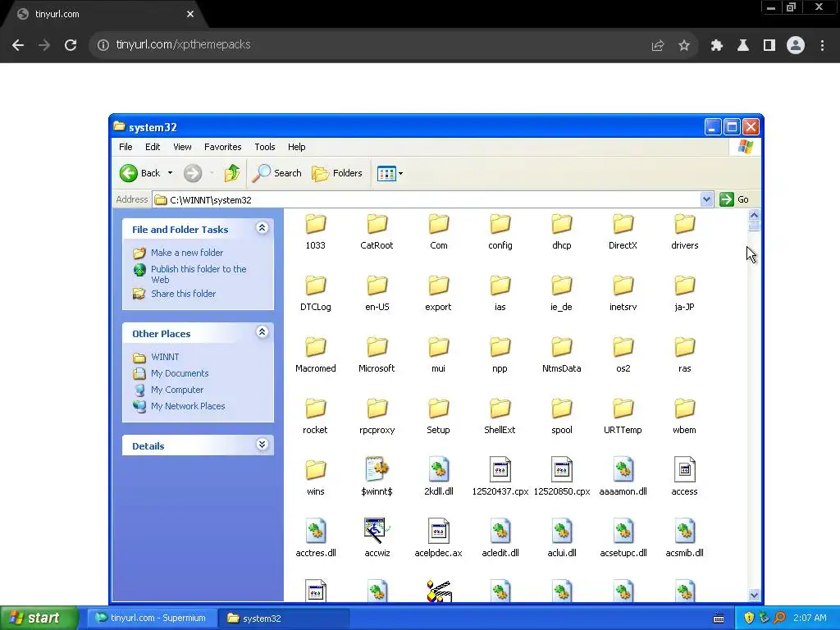This screenshot has width=840, height=630.
Task: Open the Search magnifier tool
Action: [x=277, y=173]
